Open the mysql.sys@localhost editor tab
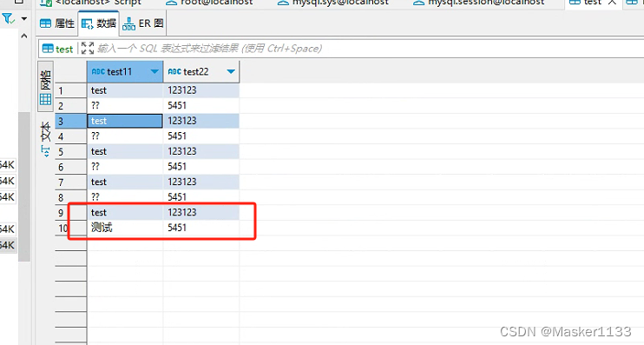 tap(333, 3)
